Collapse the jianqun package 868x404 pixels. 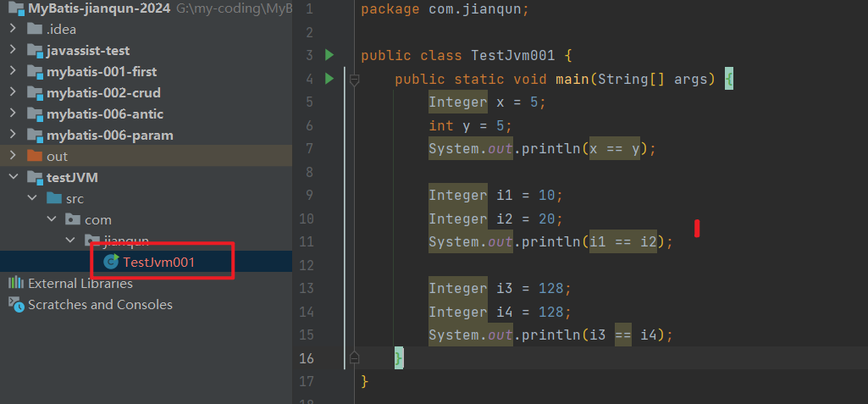pyautogui.click(x=71, y=241)
